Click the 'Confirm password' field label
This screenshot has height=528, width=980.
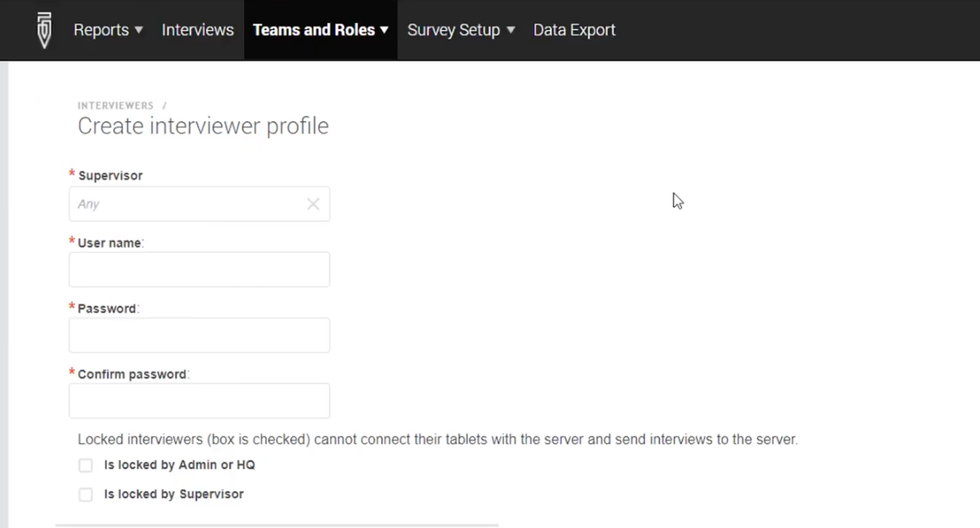(131, 374)
